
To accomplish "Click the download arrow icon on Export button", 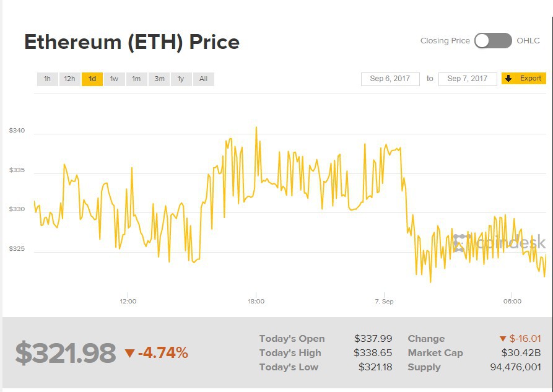I will coord(509,79).
